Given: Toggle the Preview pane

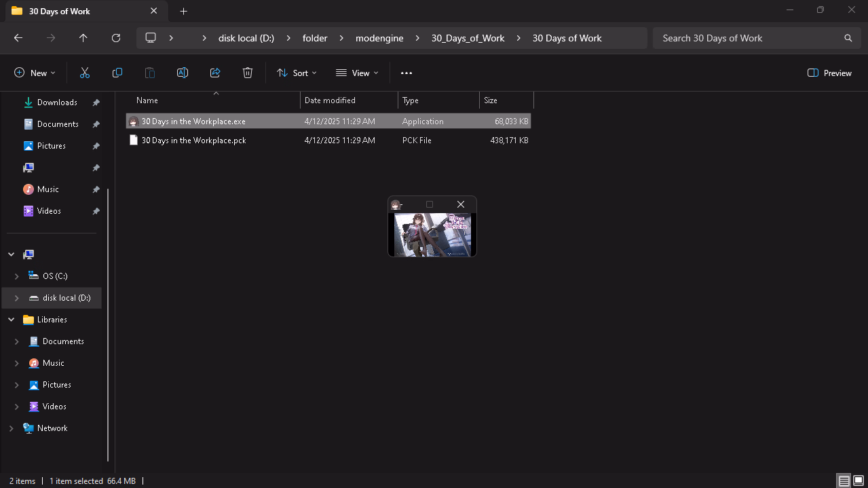Looking at the screenshot, I should 829,73.
